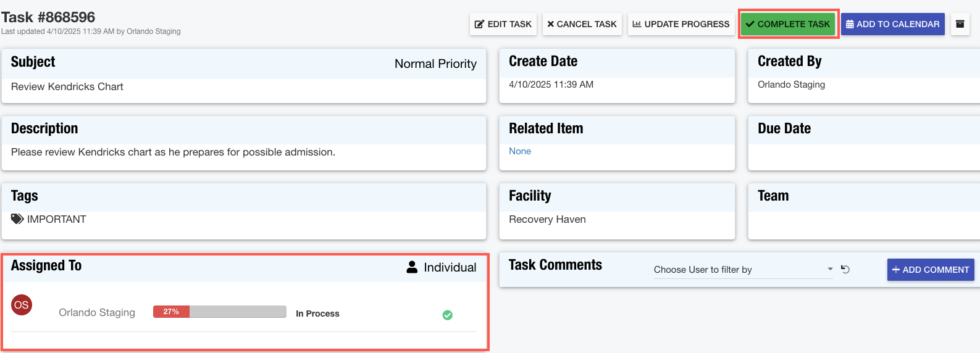Click the 27% progress bar
Screen dimensions: 980x353
[x=219, y=312]
